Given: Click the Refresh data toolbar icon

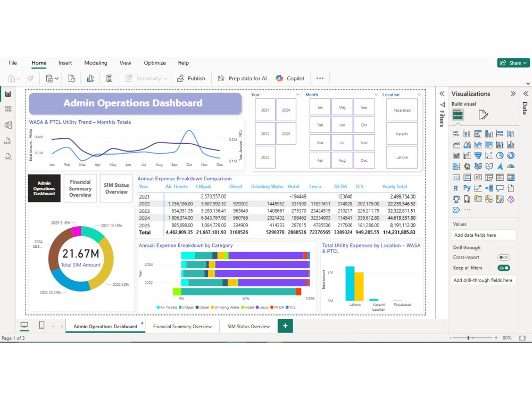Looking at the screenshot, I should click(72, 79).
